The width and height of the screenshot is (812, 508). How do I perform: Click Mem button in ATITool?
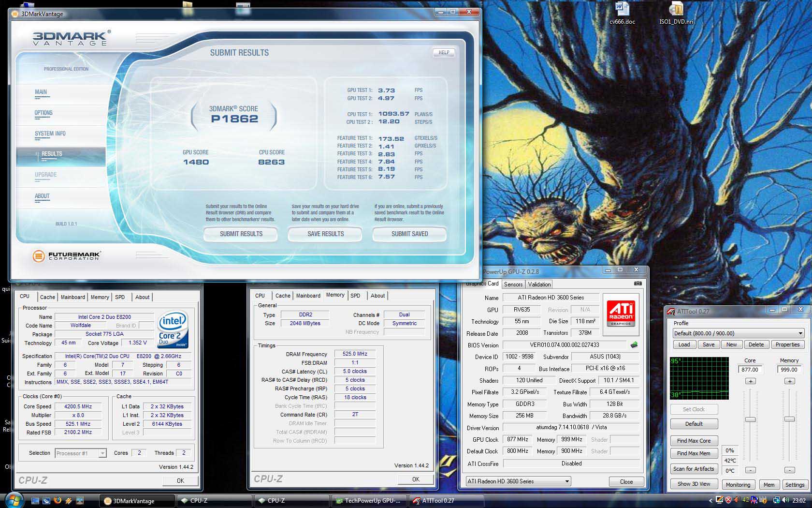pyautogui.click(x=768, y=485)
